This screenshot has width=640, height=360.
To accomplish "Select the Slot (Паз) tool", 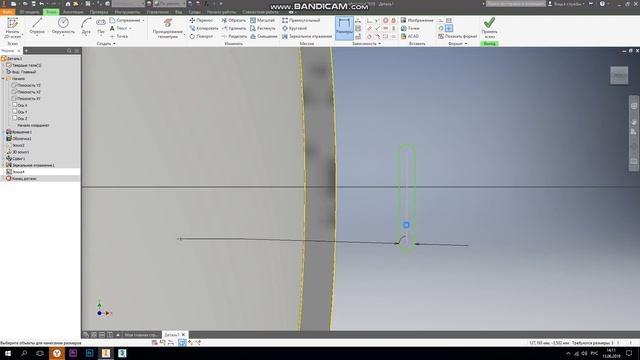I will click(x=101, y=26).
